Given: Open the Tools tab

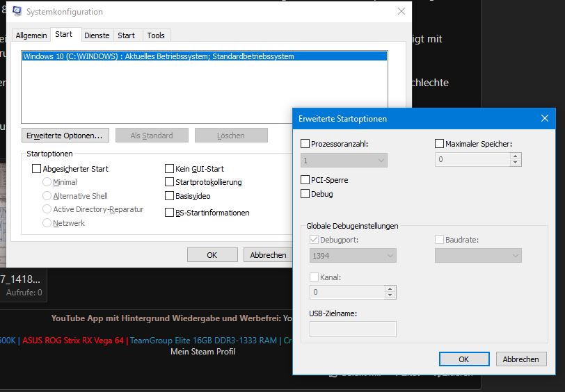Looking at the screenshot, I should [156, 35].
